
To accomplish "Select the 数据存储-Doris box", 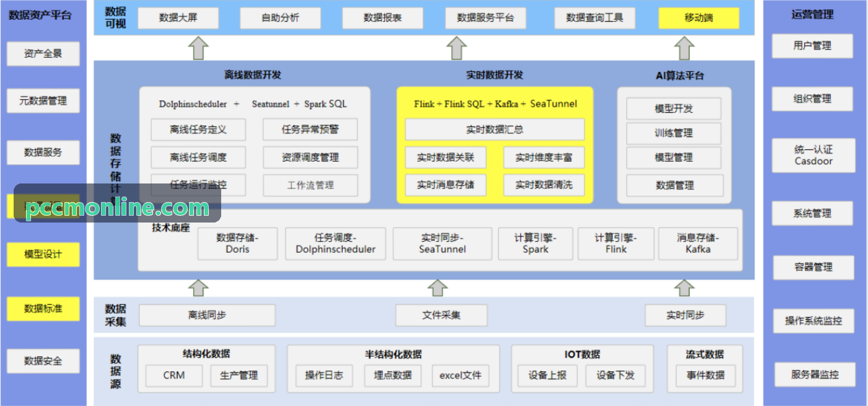I will tap(238, 244).
